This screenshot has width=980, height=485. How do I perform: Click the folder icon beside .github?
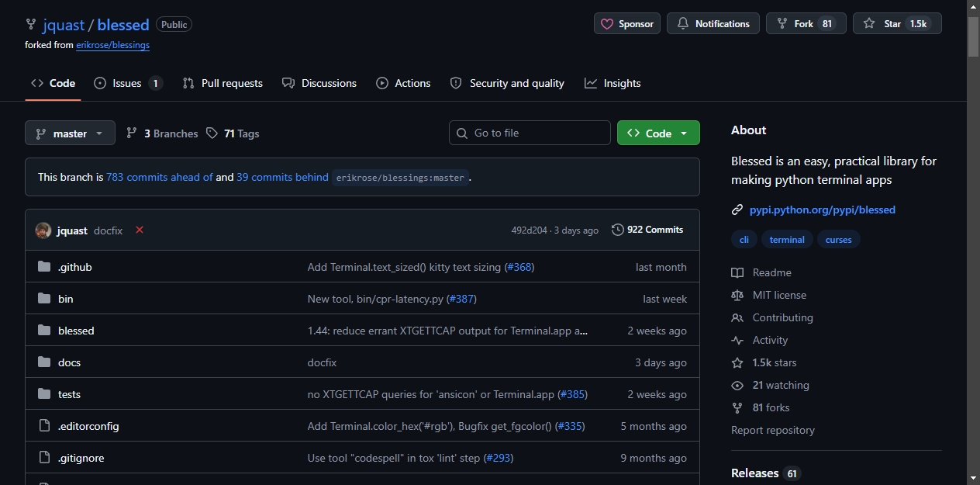click(44, 267)
